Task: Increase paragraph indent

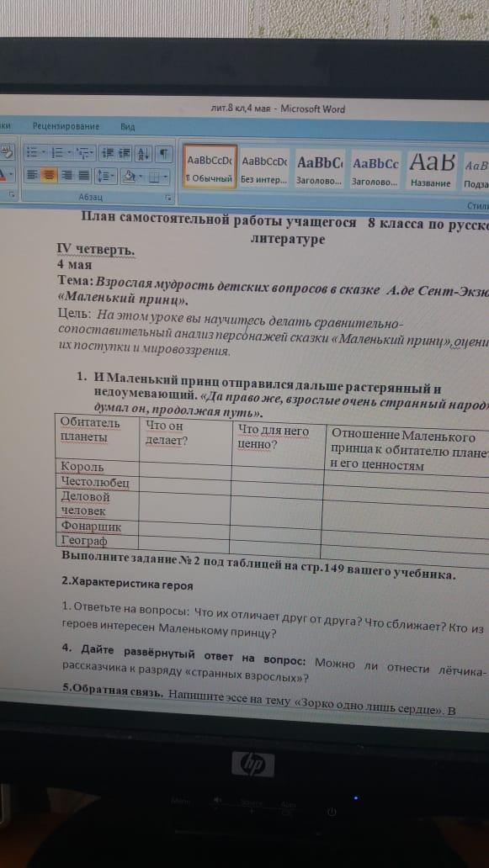Action: [x=124, y=153]
